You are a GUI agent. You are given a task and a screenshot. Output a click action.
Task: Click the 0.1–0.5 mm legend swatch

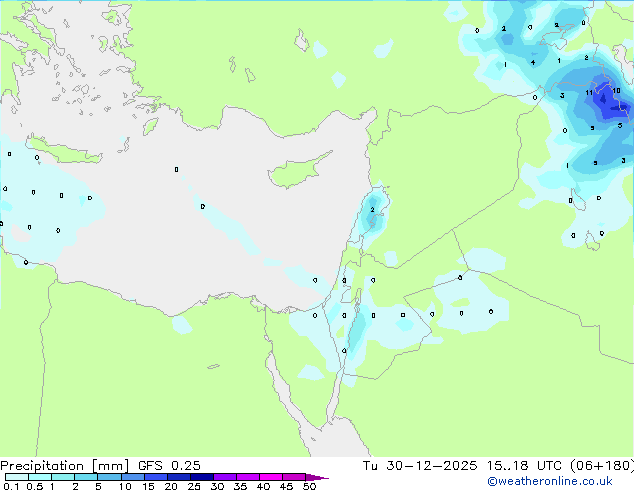17,477
